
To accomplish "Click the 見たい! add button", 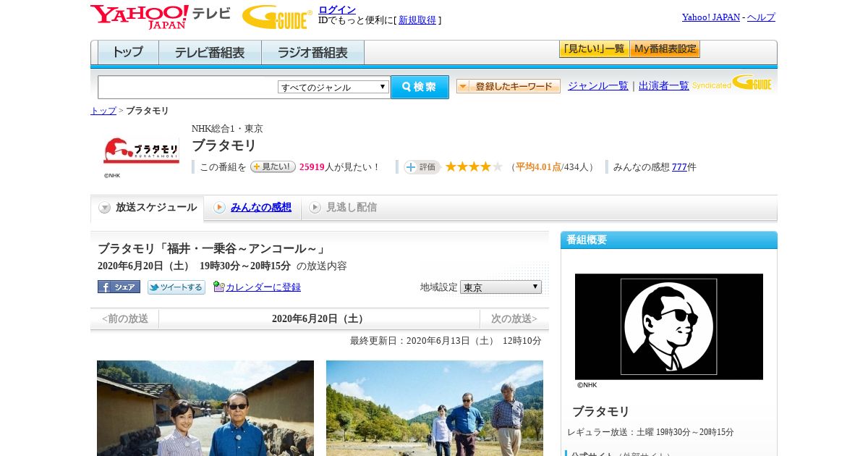I will click(x=273, y=166).
